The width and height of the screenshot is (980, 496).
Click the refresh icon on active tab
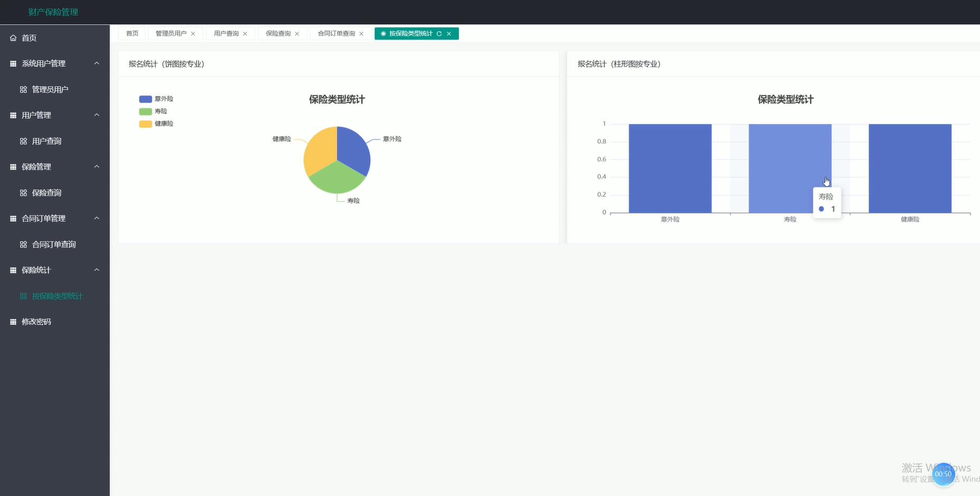click(439, 34)
